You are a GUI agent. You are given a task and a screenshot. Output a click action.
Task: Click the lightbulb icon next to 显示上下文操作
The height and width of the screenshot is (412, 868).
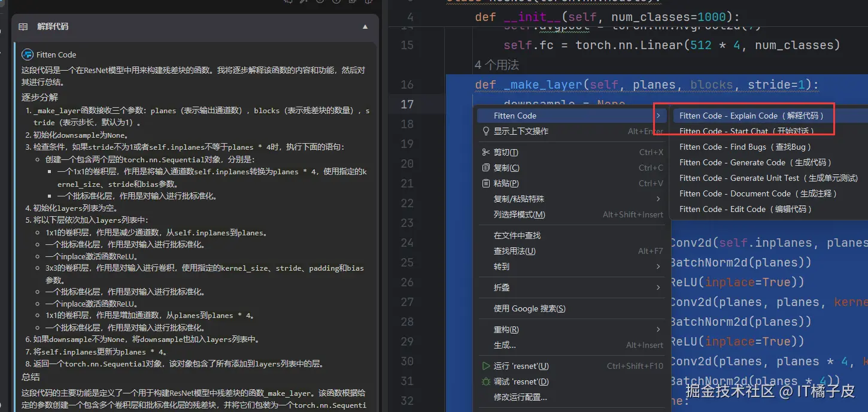click(x=486, y=131)
